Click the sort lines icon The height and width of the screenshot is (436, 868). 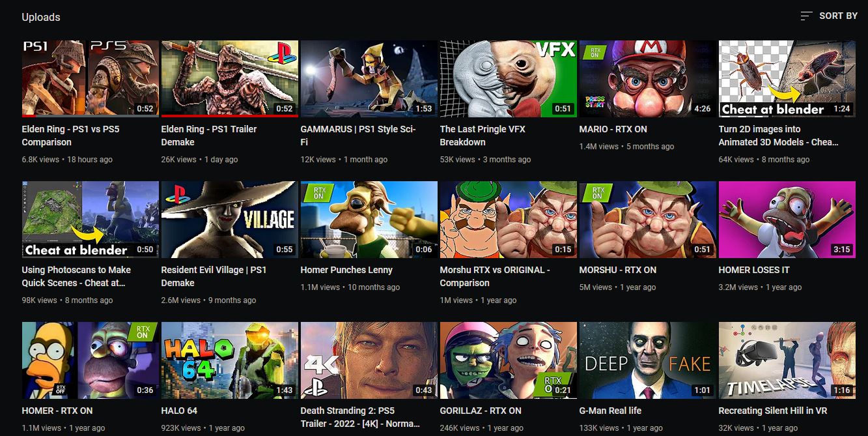coord(806,16)
